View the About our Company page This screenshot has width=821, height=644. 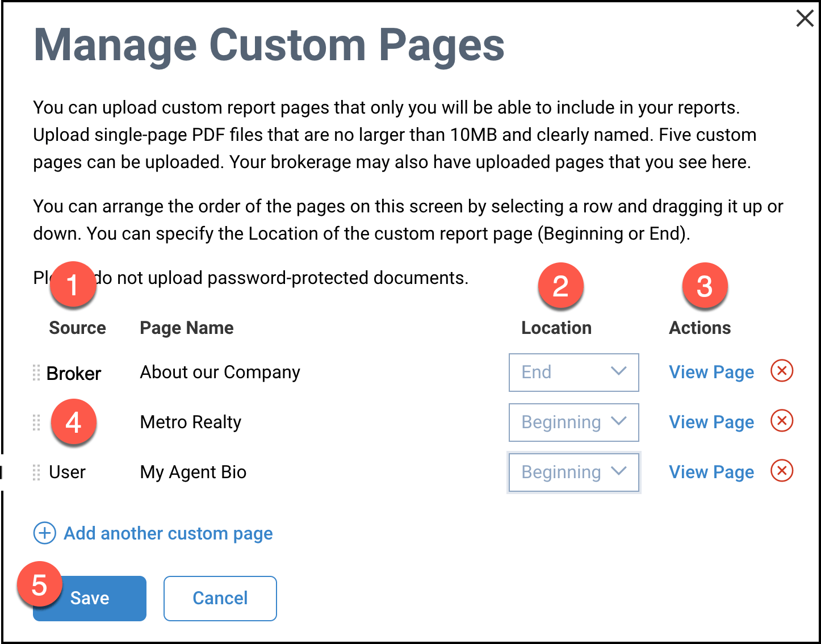711,373
